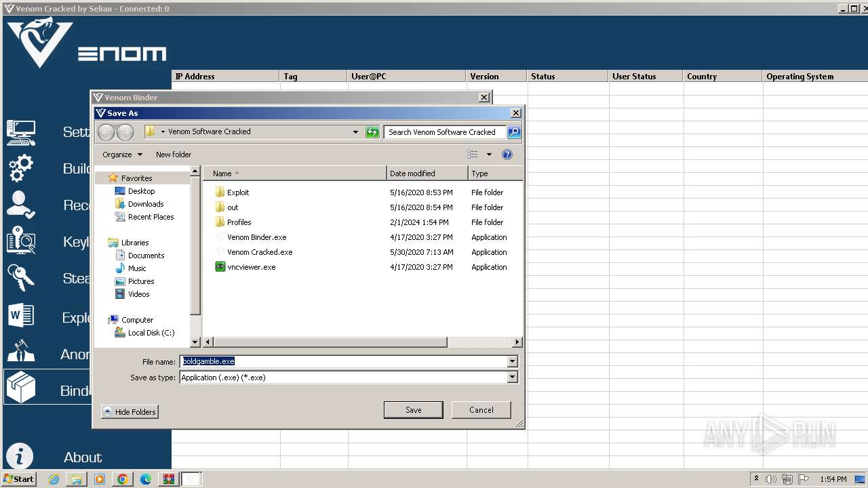Open the Keylogger magnifier icon in sidebar
The image size is (868, 488).
pyautogui.click(x=21, y=242)
